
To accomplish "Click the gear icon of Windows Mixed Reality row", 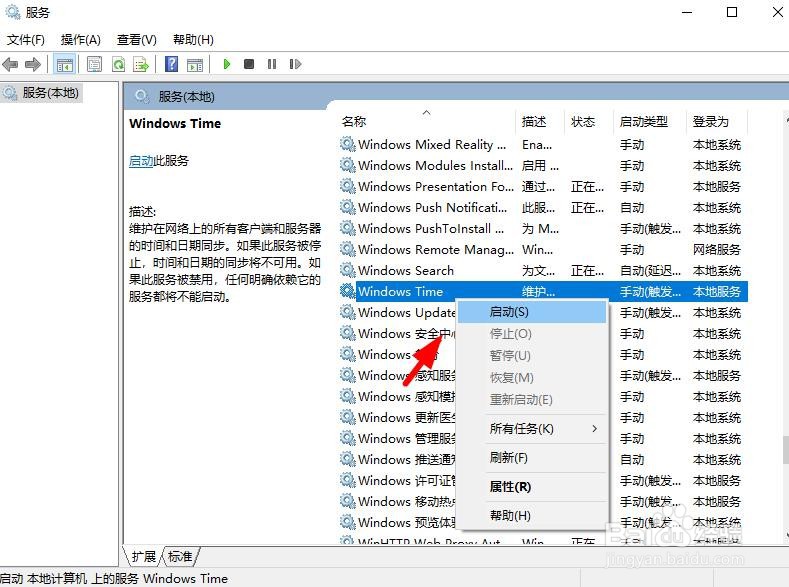I will point(347,144).
